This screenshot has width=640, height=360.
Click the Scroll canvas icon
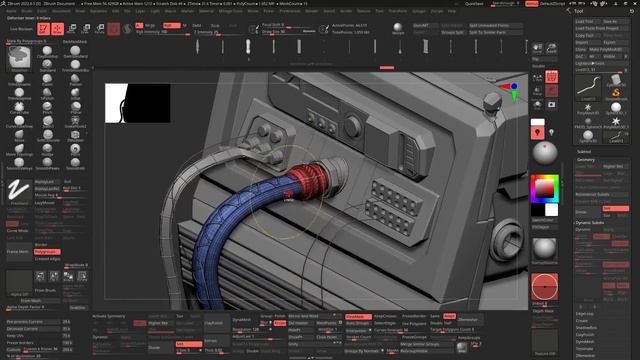click(x=538, y=48)
